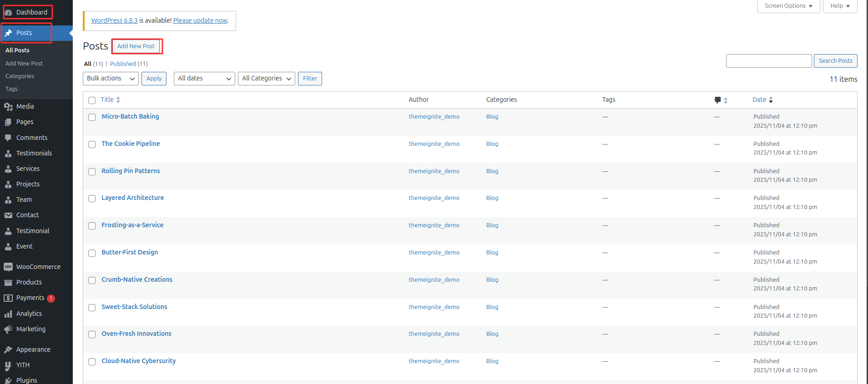Tick checkbox for Micro-Batch Baking post

pos(92,117)
